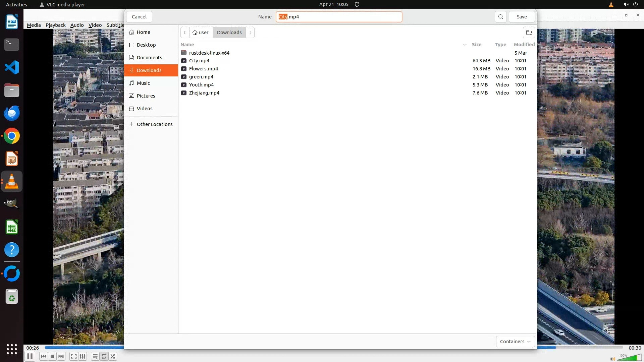Open the Containers file type dropdown
The width and height of the screenshot is (644, 362).
pyautogui.click(x=515, y=342)
